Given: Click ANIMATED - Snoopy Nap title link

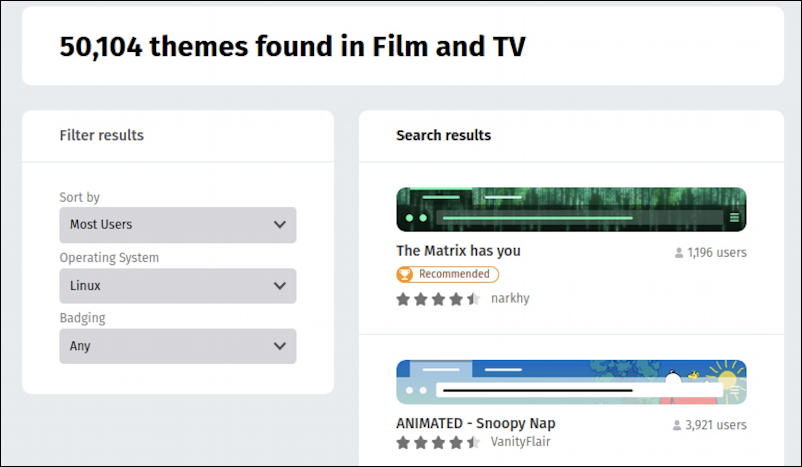Looking at the screenshot, I should click(475, 423).
